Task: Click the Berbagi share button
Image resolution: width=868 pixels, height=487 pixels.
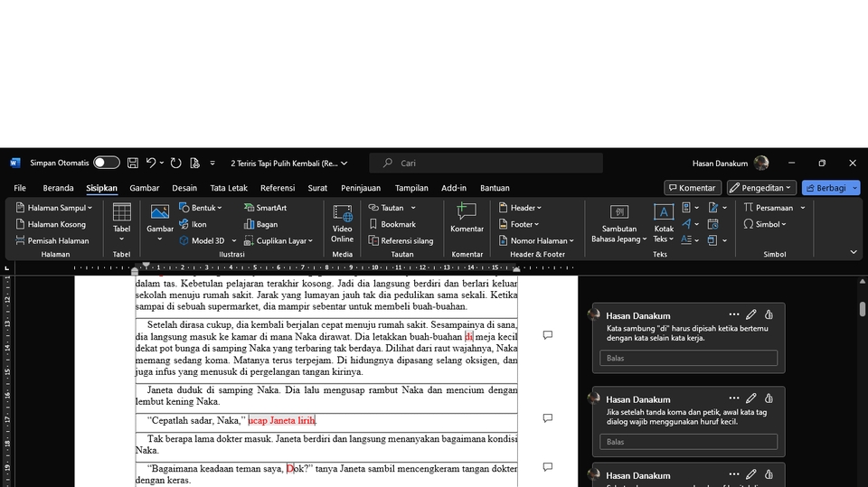Action: coord(826,188)
